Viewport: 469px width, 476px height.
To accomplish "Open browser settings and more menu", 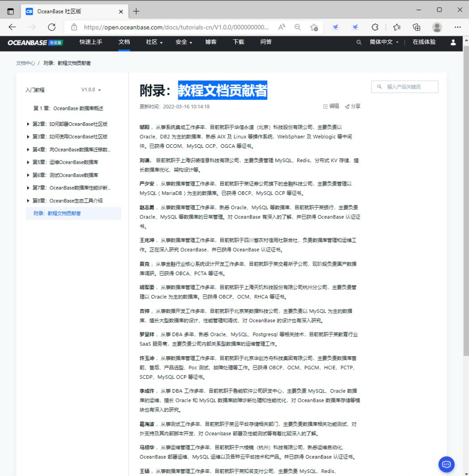I will (x=457, y=27).
